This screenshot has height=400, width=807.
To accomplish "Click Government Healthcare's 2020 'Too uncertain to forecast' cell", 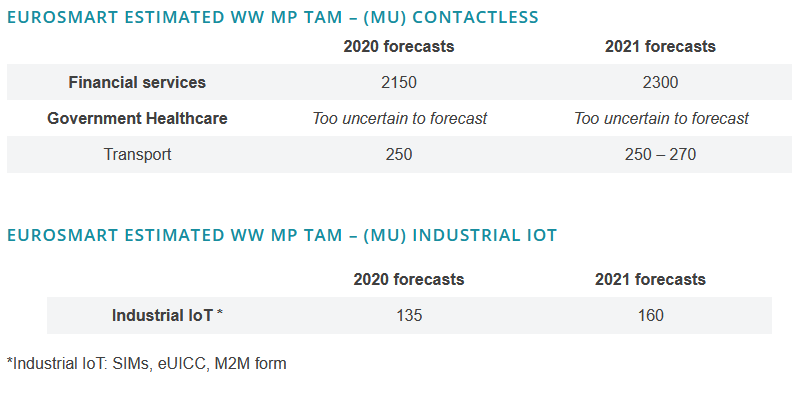I will tap(399, 119).
